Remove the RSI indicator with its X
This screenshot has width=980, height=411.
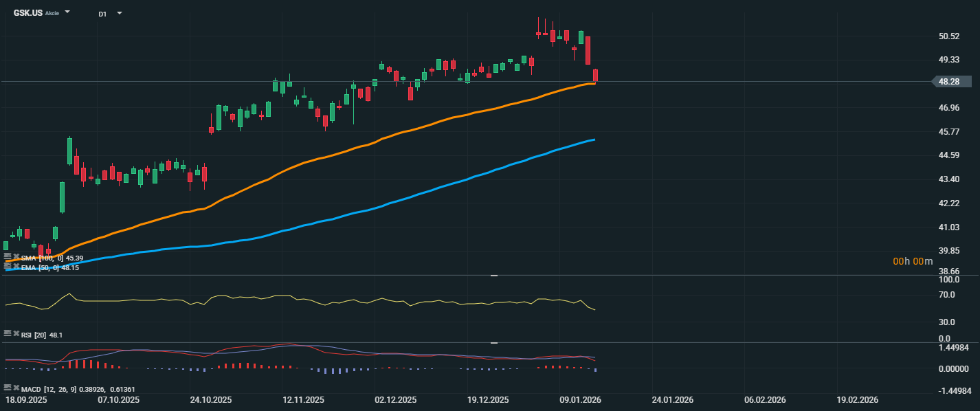click(16, 333)
